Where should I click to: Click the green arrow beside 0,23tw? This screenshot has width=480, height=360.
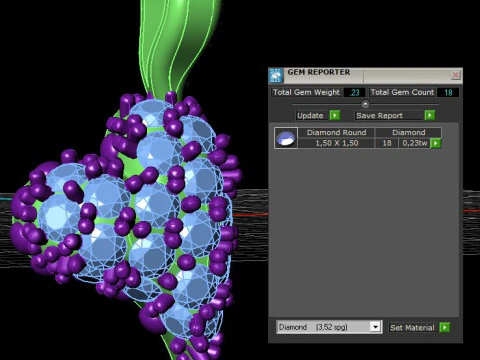tap(436, 143)
